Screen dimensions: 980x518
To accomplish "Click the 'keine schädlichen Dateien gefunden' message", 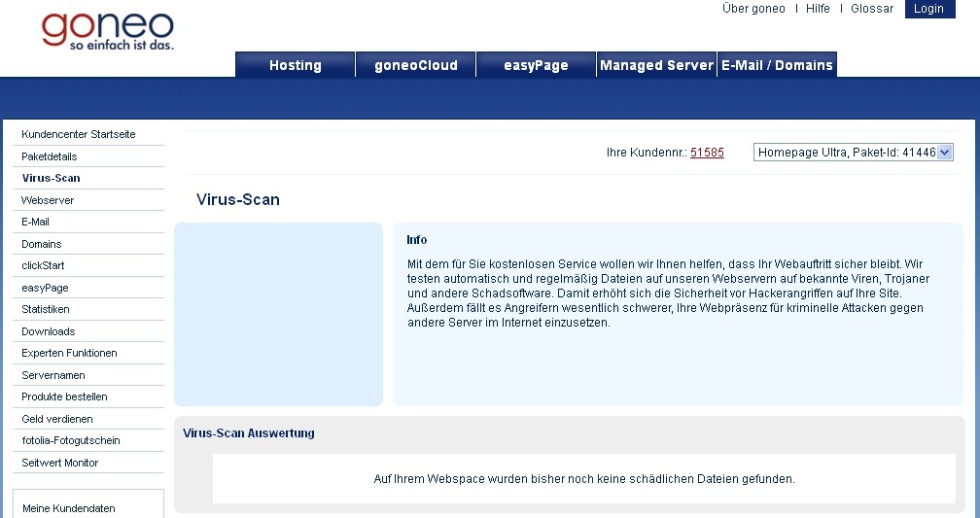I will [x=584, y=479].
